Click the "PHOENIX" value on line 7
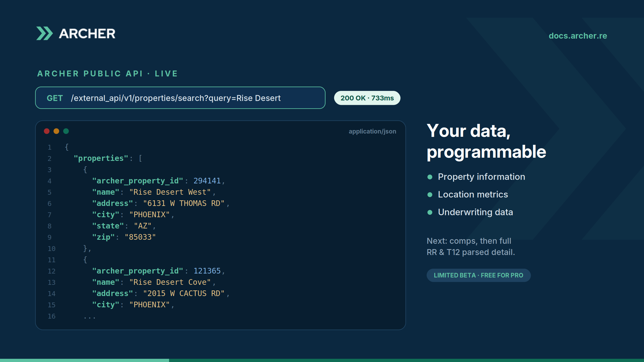This screenshot has width=644, height=362. point(149,215)
